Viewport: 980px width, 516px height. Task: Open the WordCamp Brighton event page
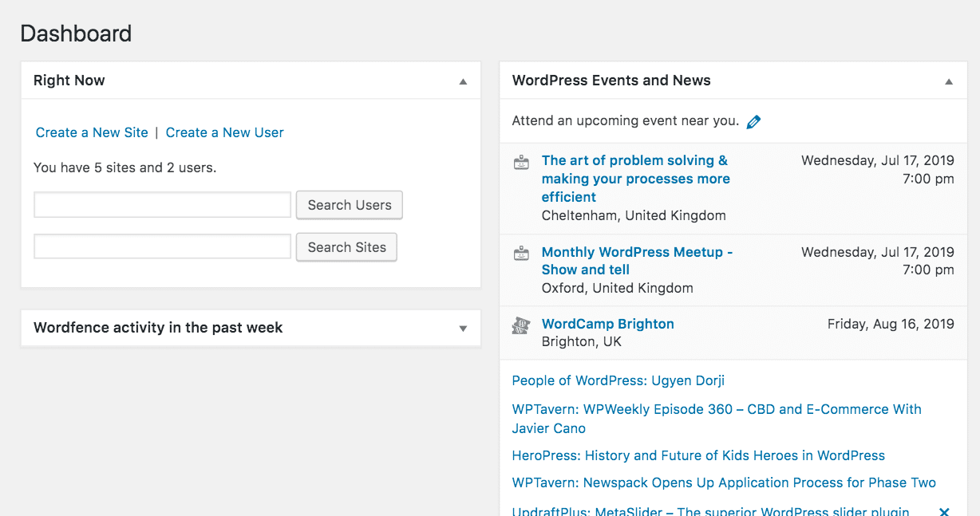tap(607, 324)
